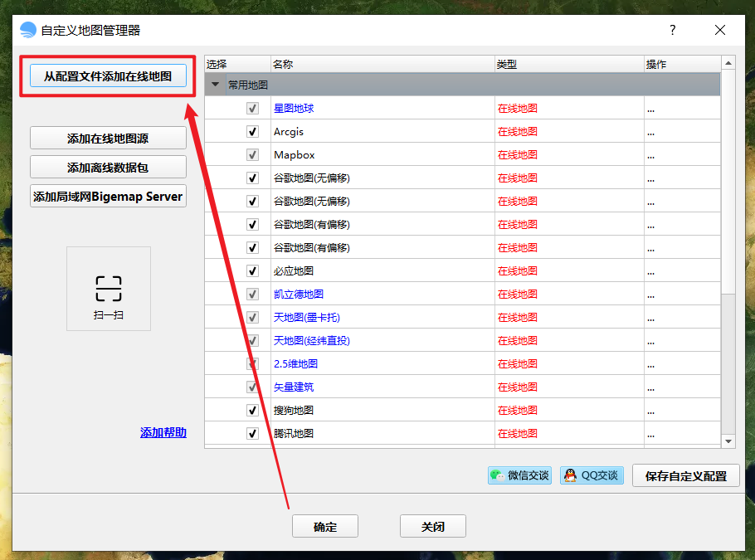
Task: Click 添加在线地图源 button
Action: click(x=108, y=139)
